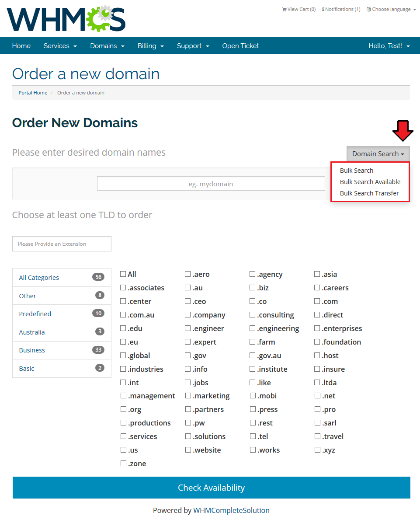
Task: Click the 56 badge on All Categories
Action: tap(98, 277)
